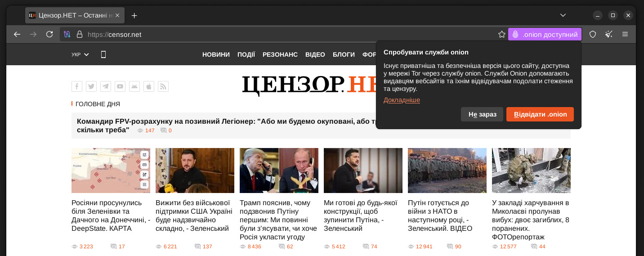The image size is (644, 256).
Task: Open a new tab with the plus button
Action: (x=134, y=15)
